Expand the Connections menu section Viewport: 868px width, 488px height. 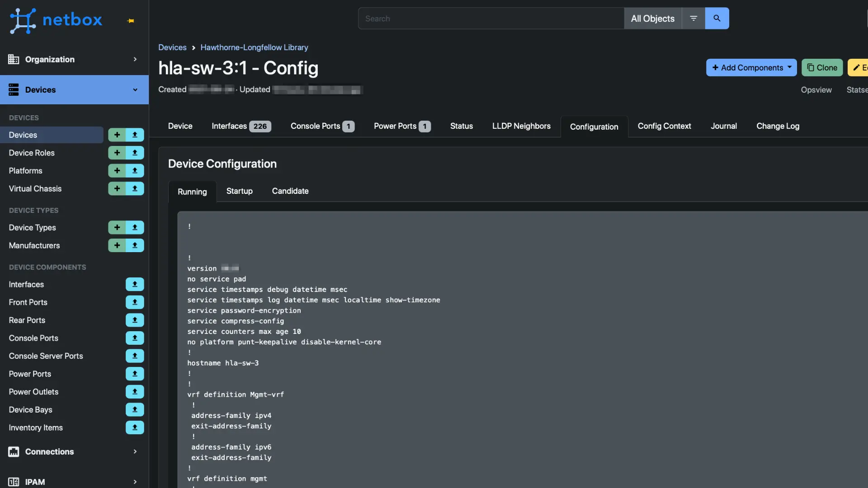point(74,451)
